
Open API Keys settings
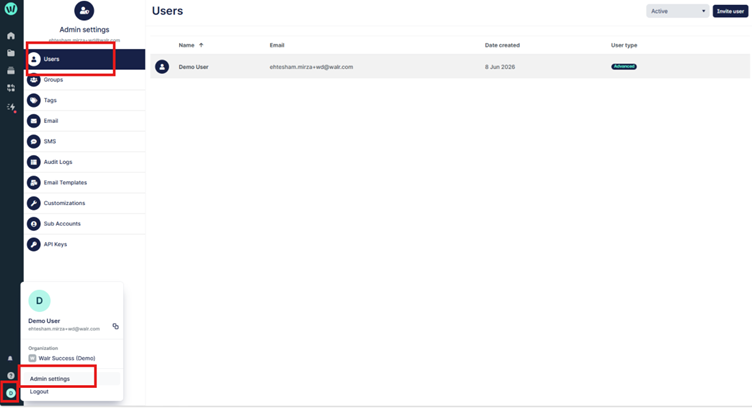click(85, 245)
